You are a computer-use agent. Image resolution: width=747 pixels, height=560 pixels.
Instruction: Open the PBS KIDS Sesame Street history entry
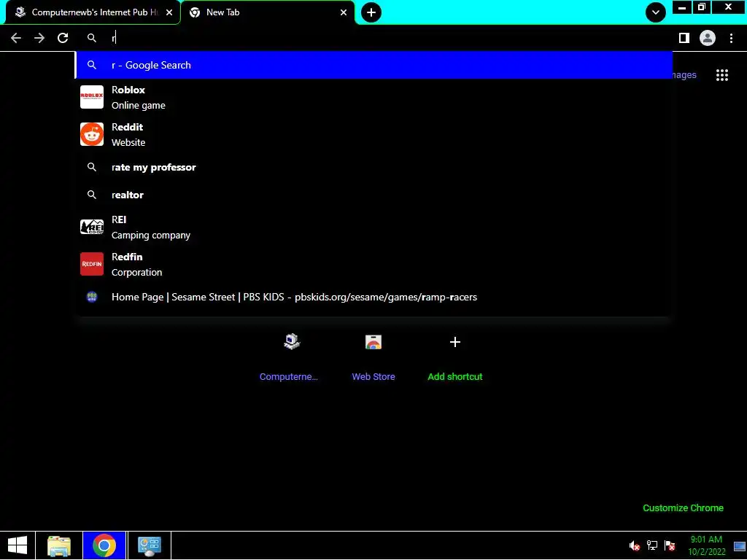point(373,297)
